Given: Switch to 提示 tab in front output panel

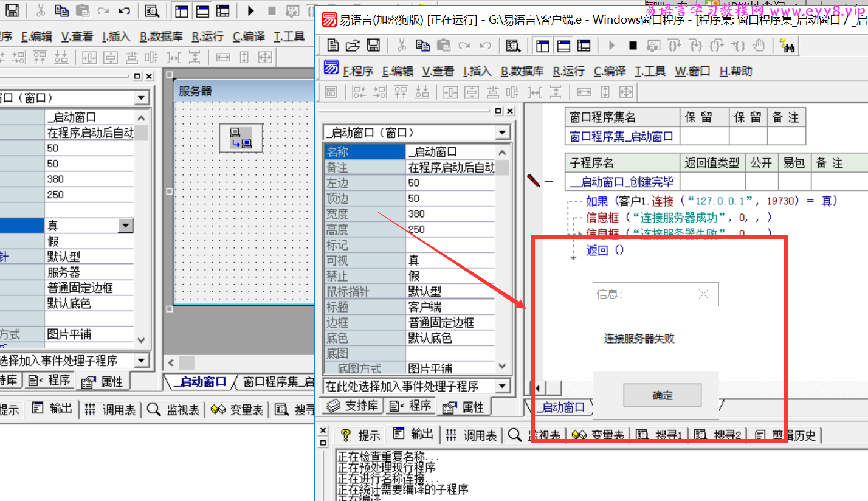Looking at the screenshot, I should (x=360, y=435).
